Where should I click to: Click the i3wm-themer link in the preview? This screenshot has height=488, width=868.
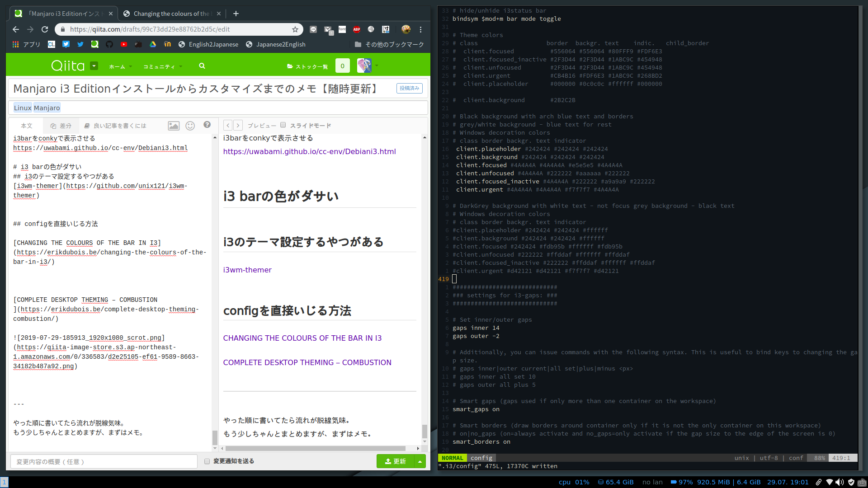pyautogui.click(x=247, y=270)
